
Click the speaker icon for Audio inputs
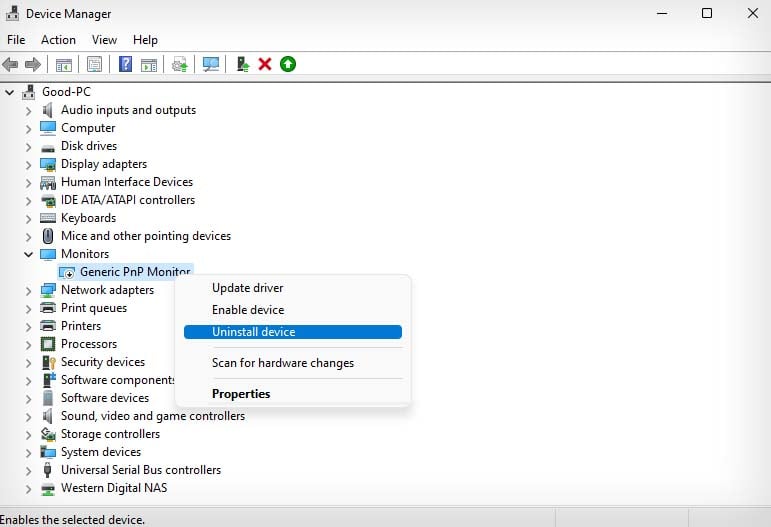pyautogui.click(x=48, y=110)
